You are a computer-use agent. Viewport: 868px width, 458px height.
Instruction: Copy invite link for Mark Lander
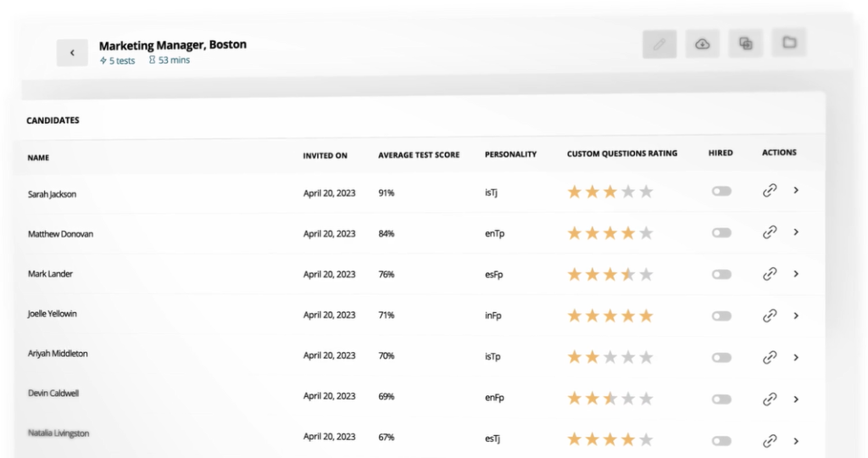click(x=770, y=274)
